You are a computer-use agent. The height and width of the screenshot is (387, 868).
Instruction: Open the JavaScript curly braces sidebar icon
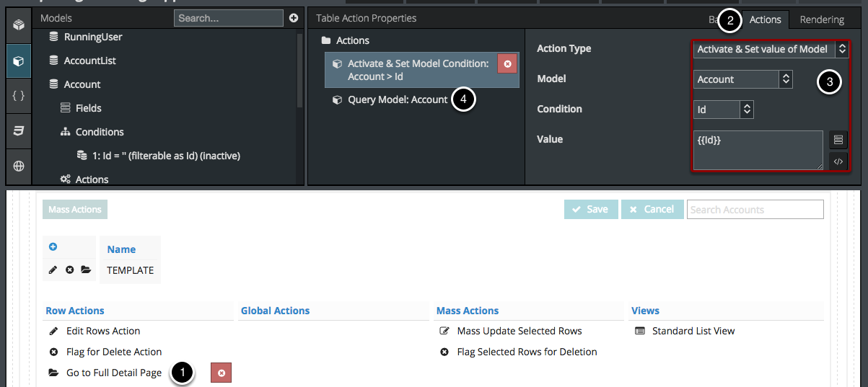point(19,95)
